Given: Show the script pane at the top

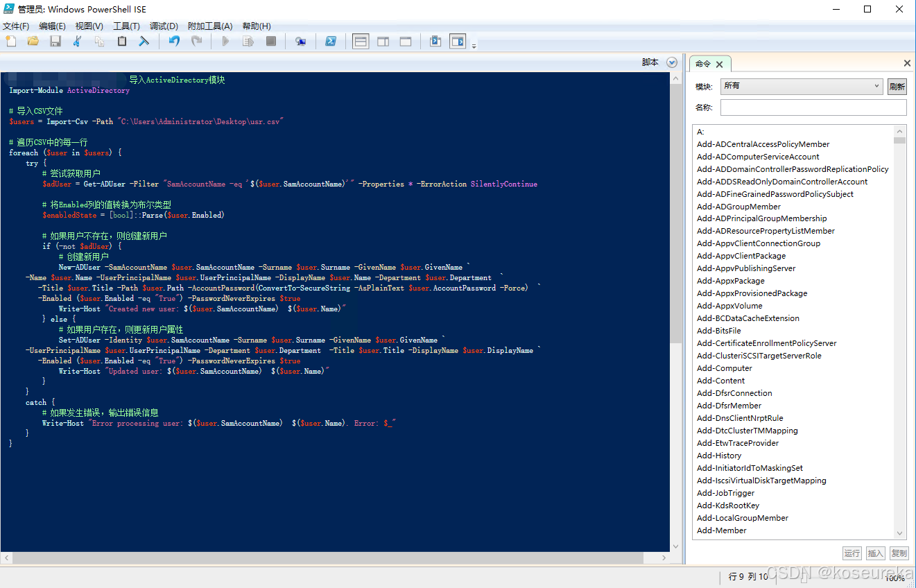Looking at the screenshot, I should [x=361, y=42].
